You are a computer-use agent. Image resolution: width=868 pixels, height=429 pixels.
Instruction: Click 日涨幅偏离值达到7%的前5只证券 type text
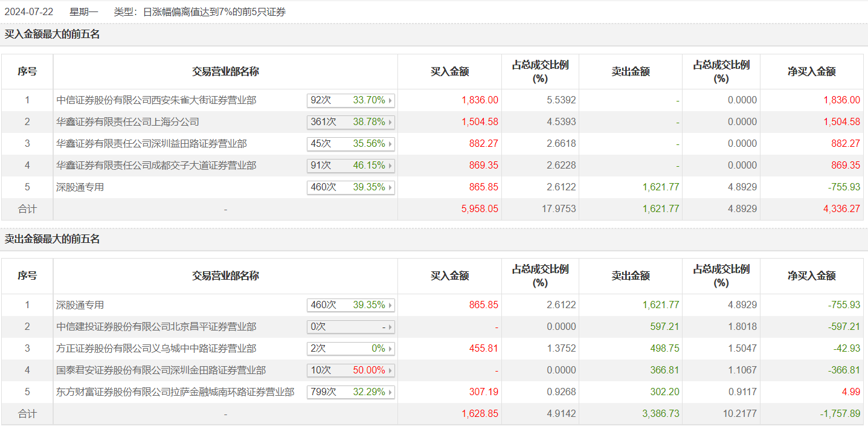pyautogui.click(x=214, y=12)
